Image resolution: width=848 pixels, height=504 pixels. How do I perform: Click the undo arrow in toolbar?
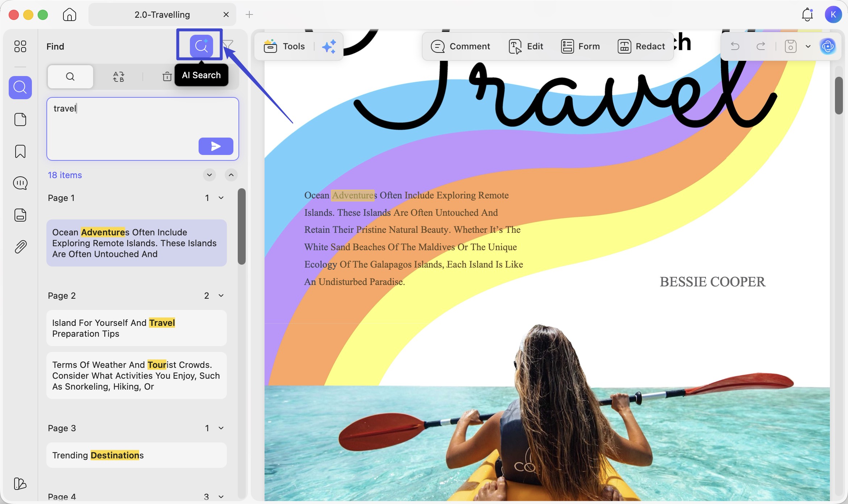[735, 46]
